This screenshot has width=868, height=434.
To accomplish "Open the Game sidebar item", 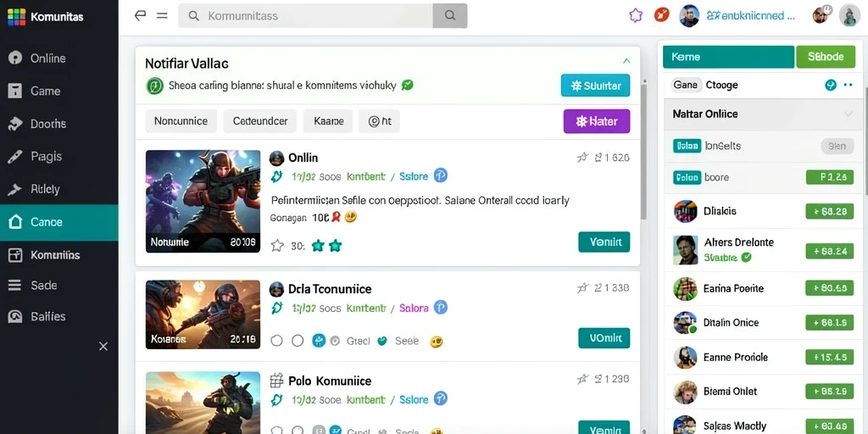I will point(58,91).
